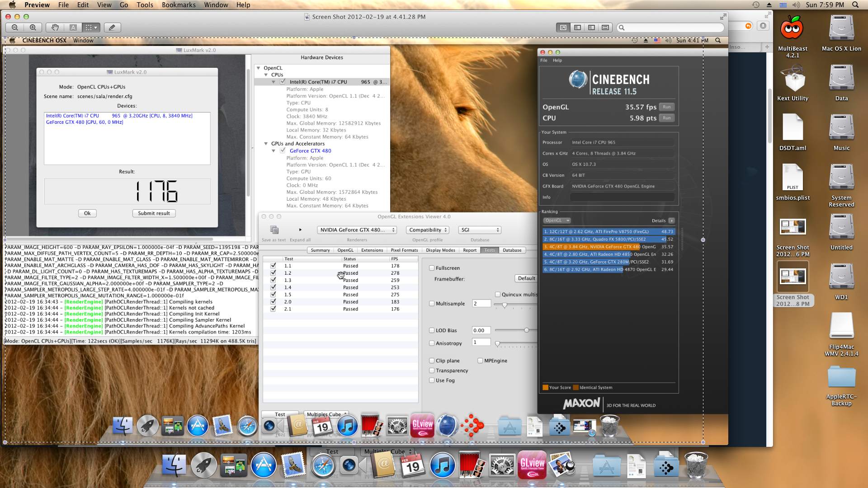Open the Window menu in the menu bar
868x488 pixels.
pos(216,5)
